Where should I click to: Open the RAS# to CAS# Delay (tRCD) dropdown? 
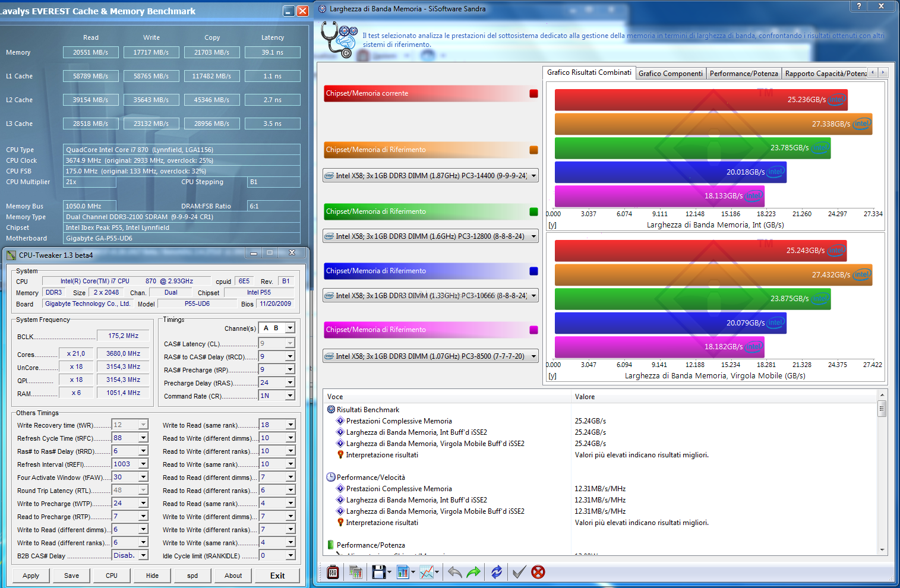(x=290, y=356)
